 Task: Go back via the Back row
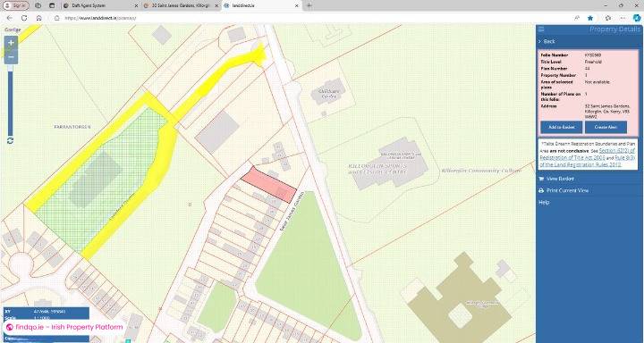[x=589, y=41]
